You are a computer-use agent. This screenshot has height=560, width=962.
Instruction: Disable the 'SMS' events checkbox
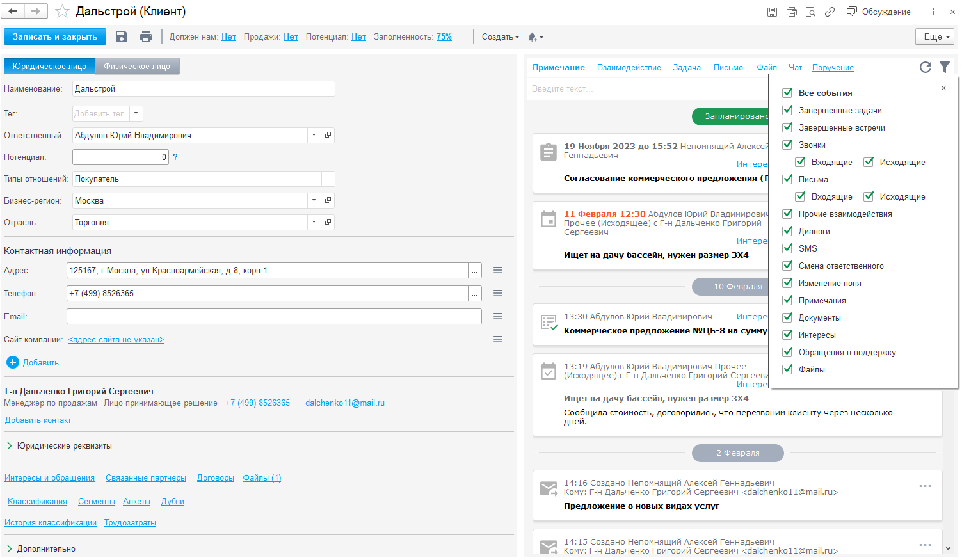click(x=788, y=248)
